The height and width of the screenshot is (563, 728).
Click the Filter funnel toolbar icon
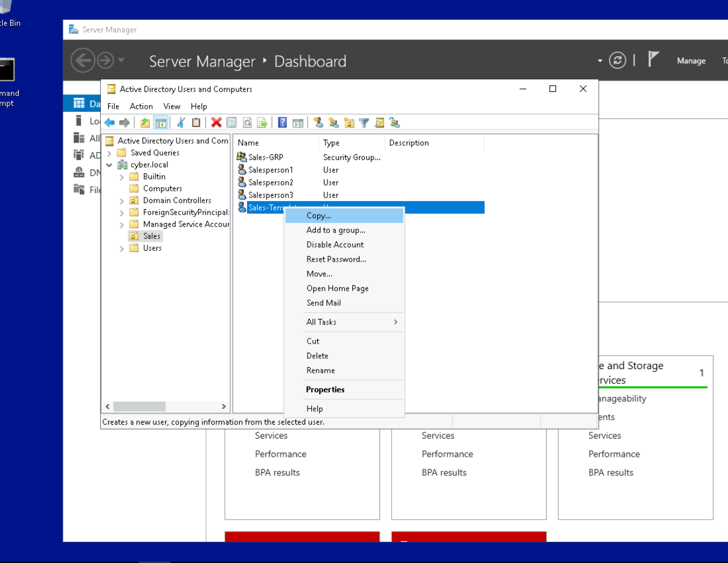click(x=364, y=123)
